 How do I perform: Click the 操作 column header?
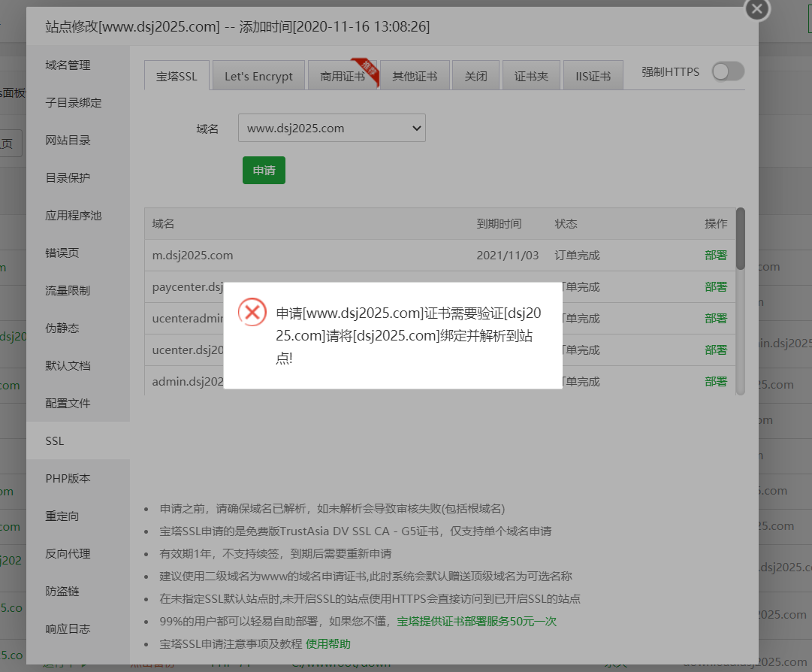point(716,223)
